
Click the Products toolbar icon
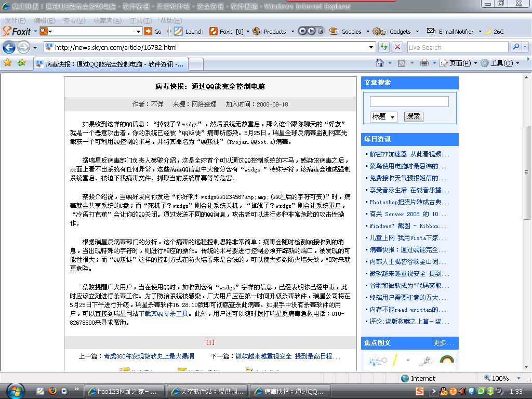pos(257,32)
